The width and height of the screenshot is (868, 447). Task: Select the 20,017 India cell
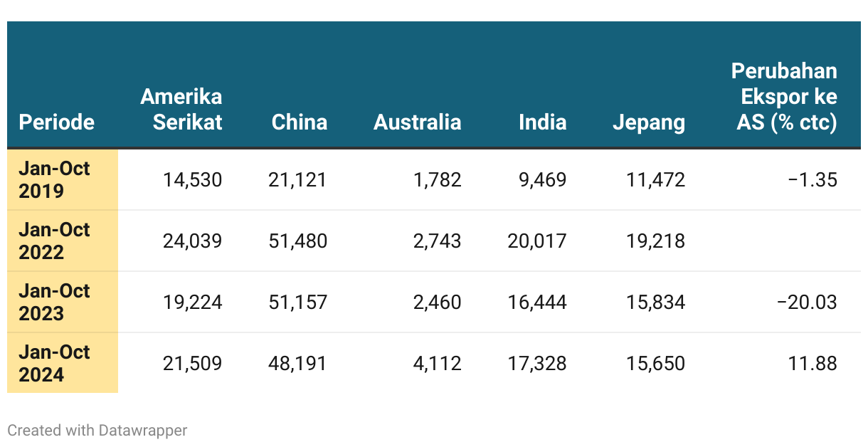tap(537, 241)
